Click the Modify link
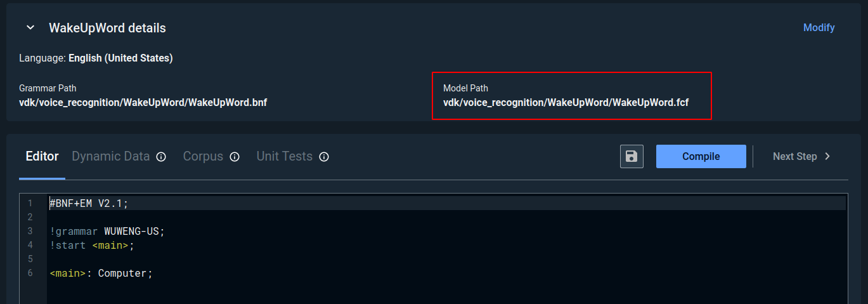 (x=819, y=28)
